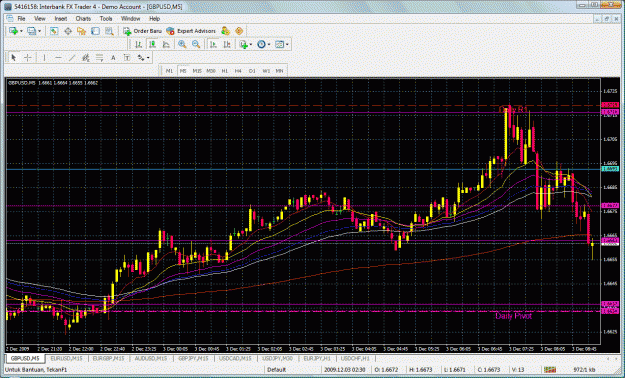
Task: Switch timeframe to H4
Action: (238, 71)
